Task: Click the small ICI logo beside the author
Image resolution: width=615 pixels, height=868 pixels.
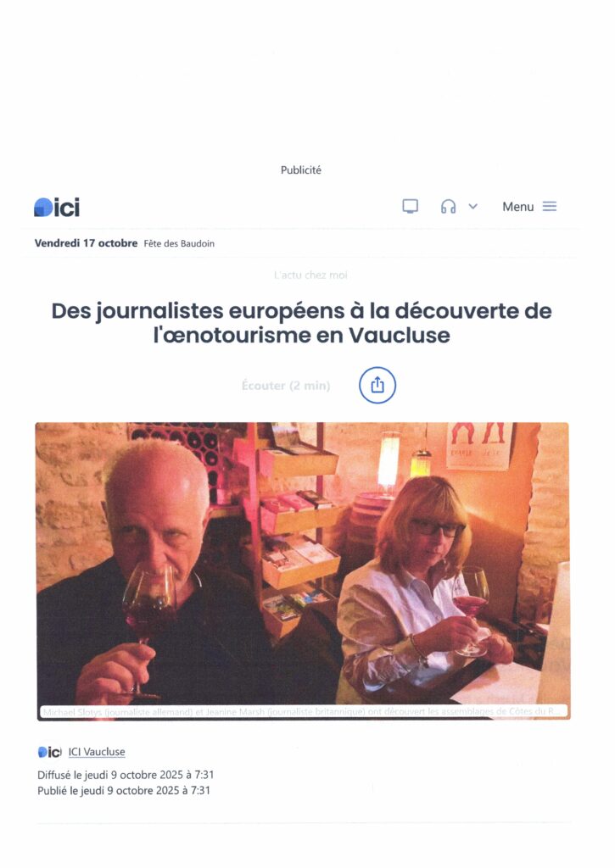Action: coord(49,752)
